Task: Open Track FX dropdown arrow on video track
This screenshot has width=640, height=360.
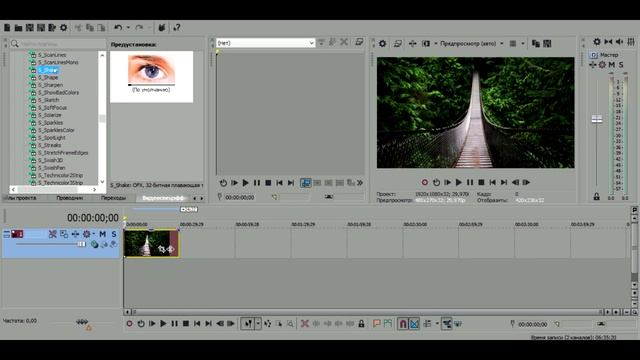Action: coord(93,234)
